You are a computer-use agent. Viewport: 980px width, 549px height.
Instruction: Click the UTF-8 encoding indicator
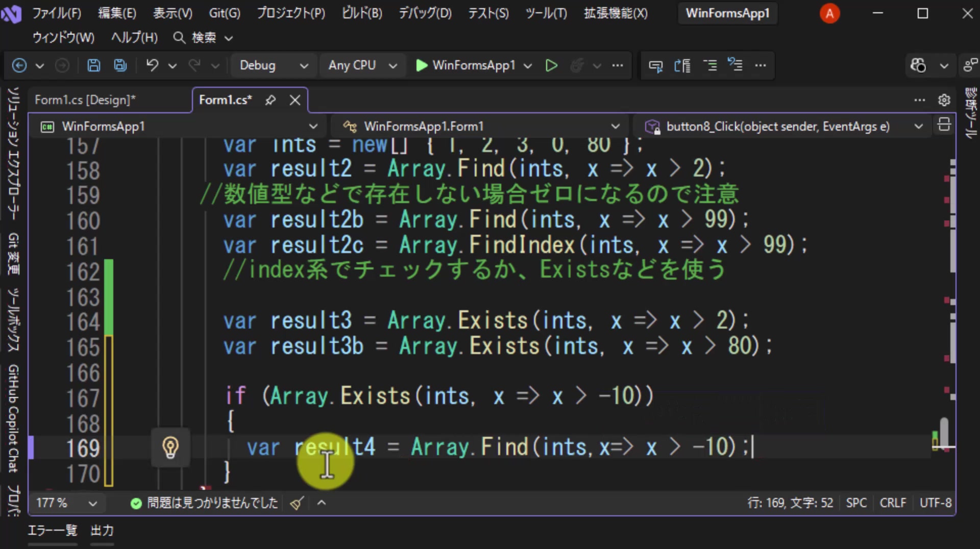[x=936, y=503]
